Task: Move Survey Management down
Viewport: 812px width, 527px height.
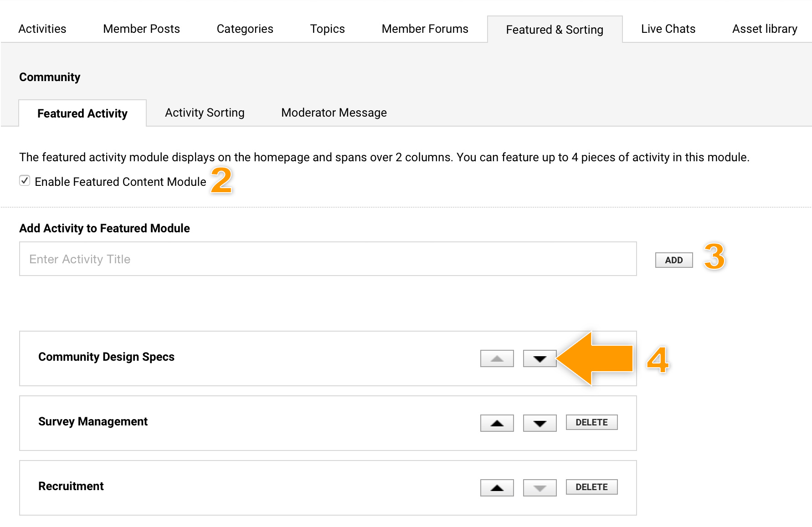Action: (540, 423)
